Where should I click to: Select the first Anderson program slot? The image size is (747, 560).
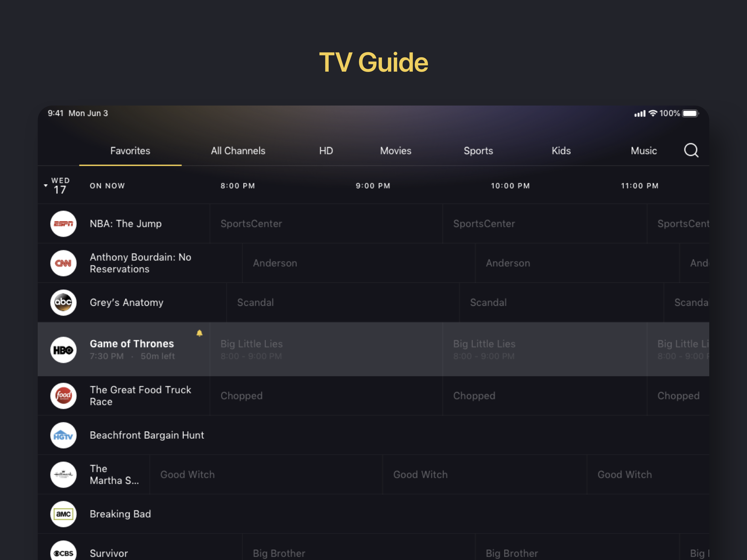tap(359, 263)
